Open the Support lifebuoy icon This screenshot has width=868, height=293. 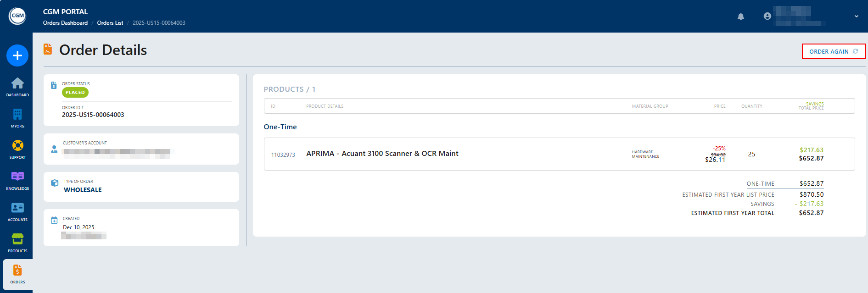click(x=17, y=149)
